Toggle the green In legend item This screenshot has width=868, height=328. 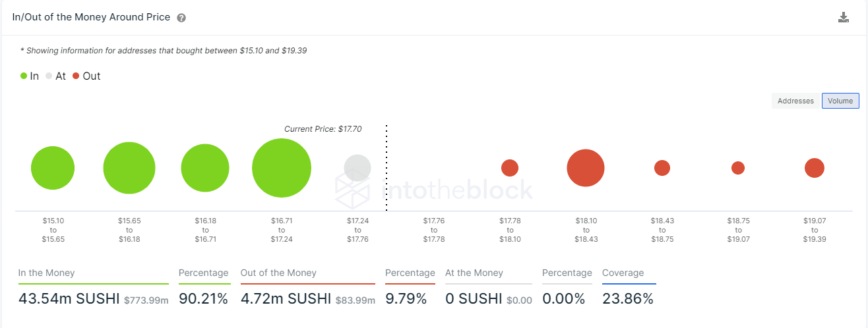[x=30, y=76]
